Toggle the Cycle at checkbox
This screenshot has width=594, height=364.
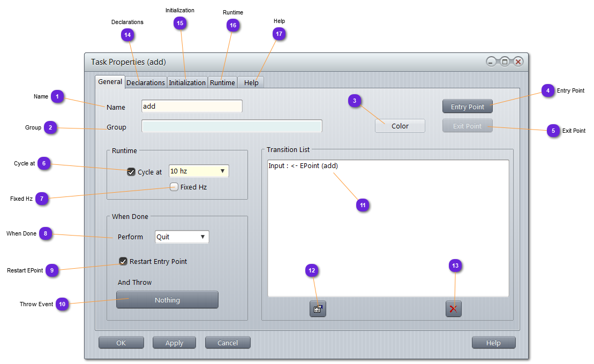click(131, 172)
